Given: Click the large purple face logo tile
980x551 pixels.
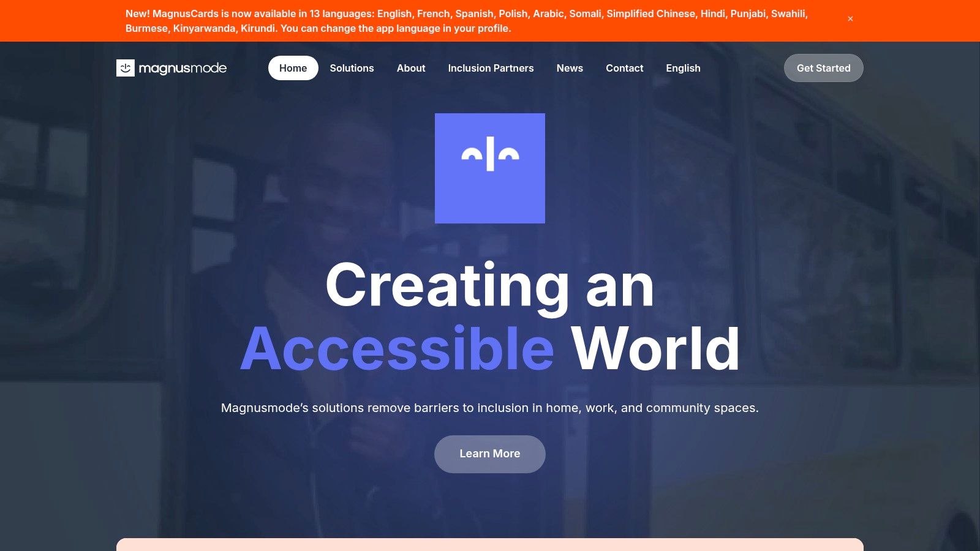Looking at the screenshot, I should 490,168.
